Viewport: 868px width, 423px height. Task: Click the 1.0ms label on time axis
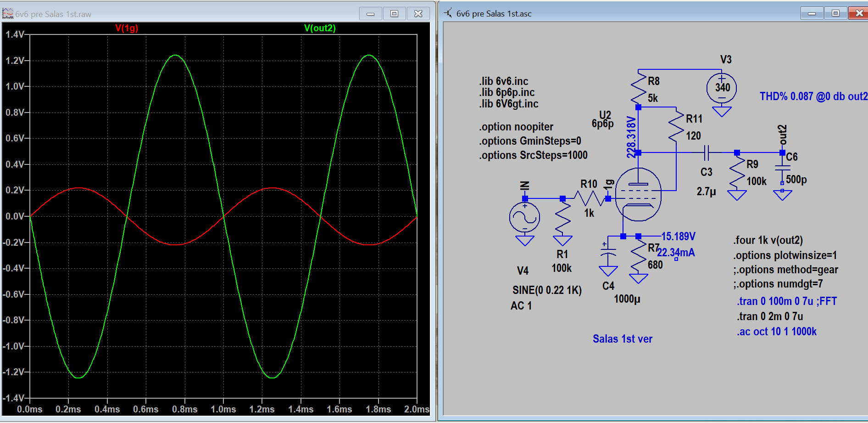pyautogui.click(x=223, y=409)
